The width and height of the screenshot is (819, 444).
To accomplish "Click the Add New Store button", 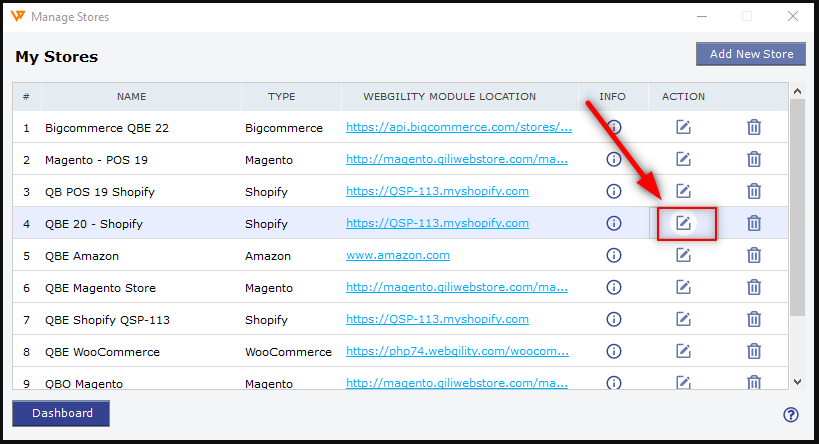I will [751, 54].
